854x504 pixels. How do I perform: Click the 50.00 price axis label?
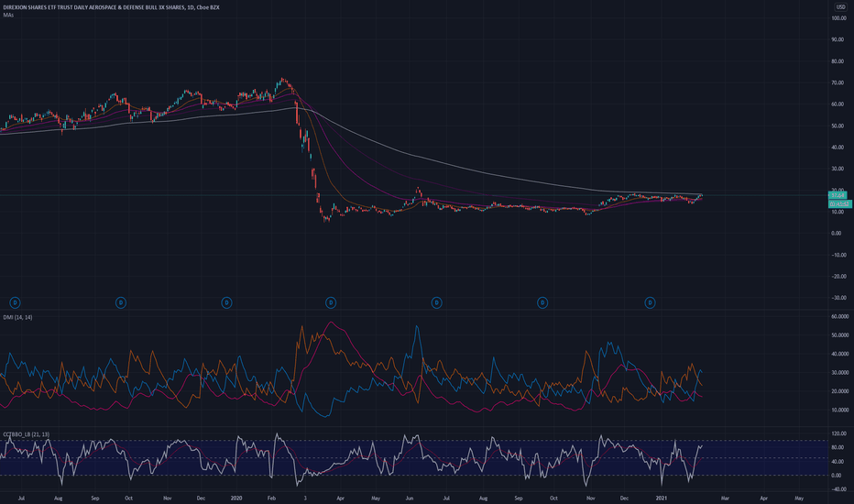coord(838,126)
